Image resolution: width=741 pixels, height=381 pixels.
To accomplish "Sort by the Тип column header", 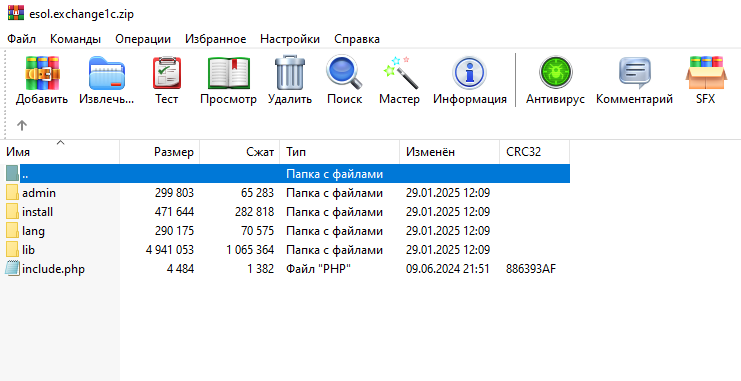I will [x=340, y=152].
